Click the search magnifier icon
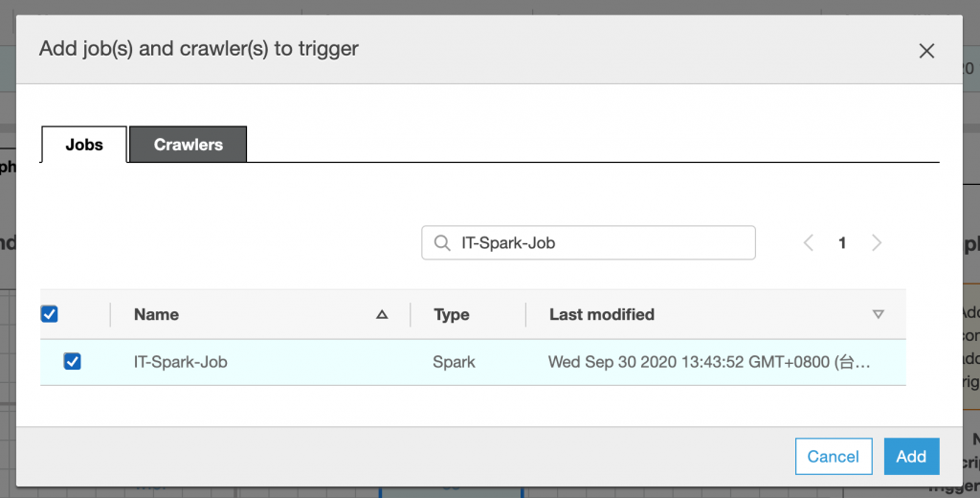Viewport: 980px width, 498px height. tap(442, 243)
